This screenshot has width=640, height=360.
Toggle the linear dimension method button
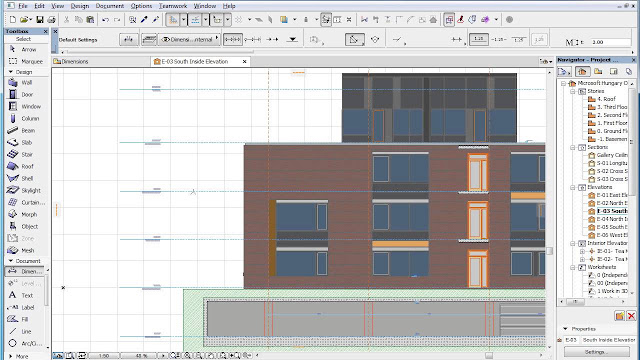click(233, 40)
